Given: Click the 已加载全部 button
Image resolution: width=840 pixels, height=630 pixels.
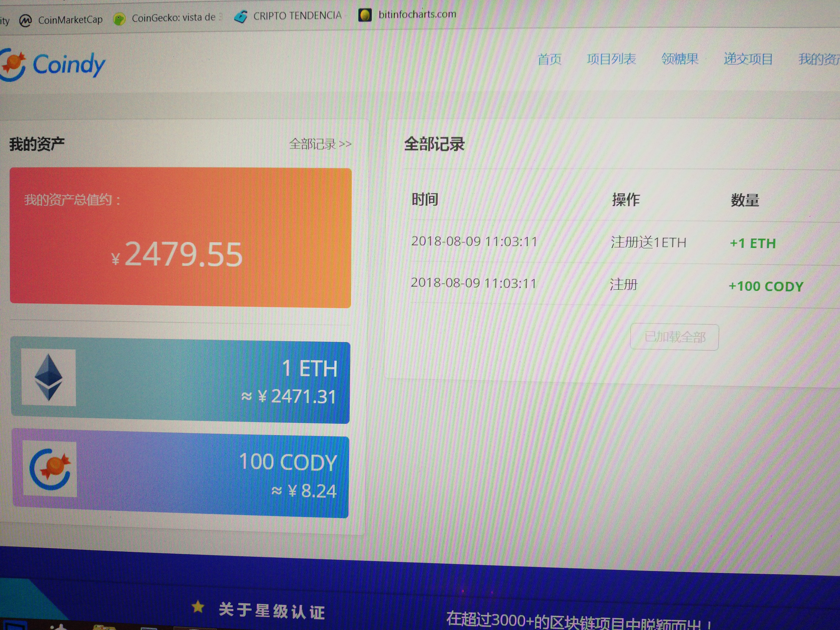Looking at the screenshot, I should 674,337.
